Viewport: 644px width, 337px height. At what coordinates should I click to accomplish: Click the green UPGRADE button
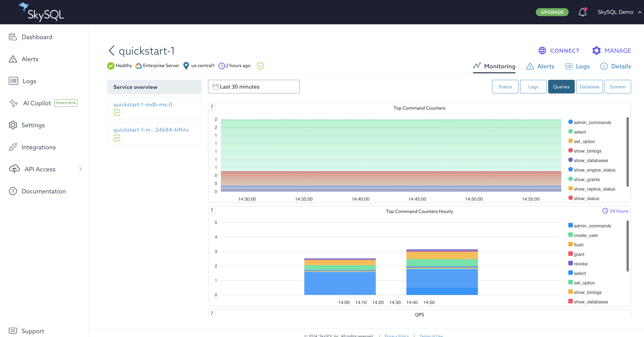(552, 12)
